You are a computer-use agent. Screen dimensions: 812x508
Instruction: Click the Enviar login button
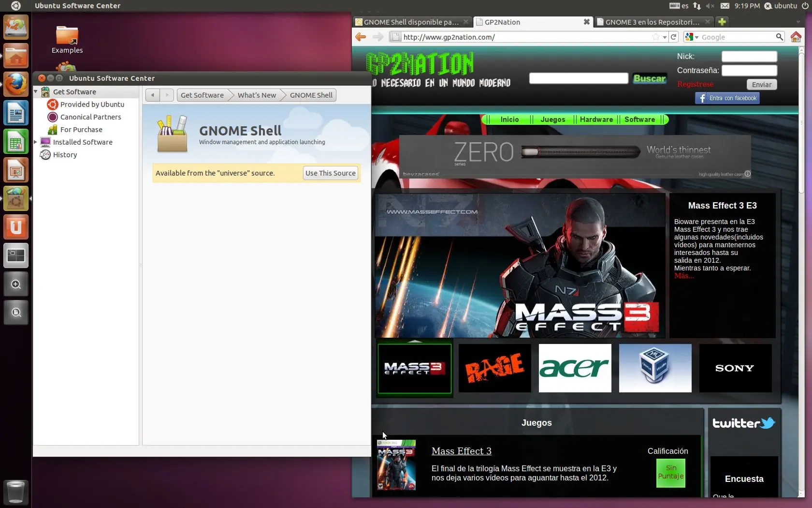coord(762,85)
